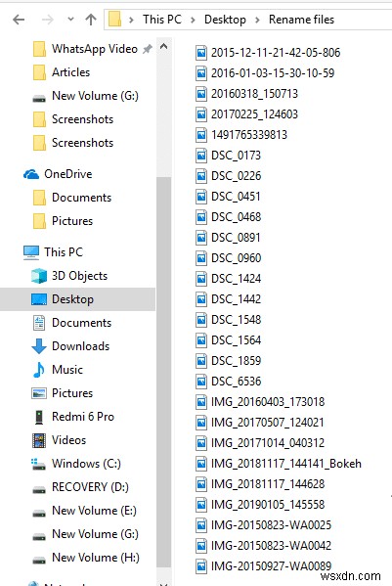Screen dimensions: 392x586
Task: Click This PC monitor icon in sidebar
Action: (31, 252)
